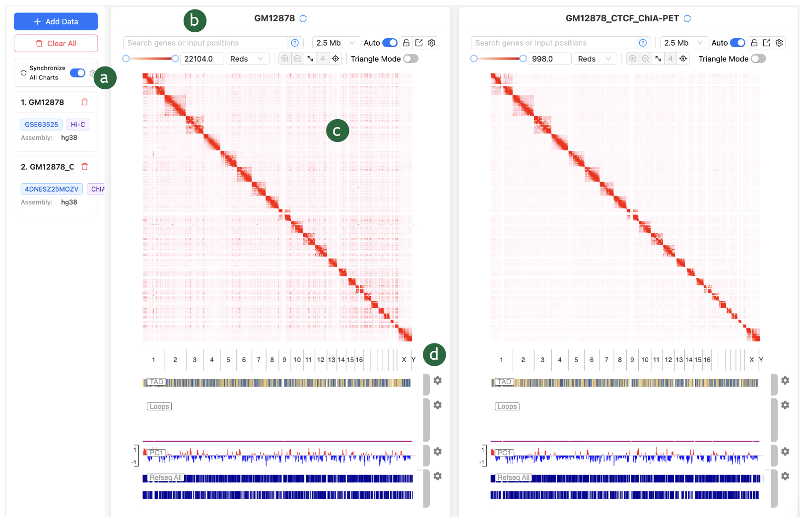Click the unlock icon near Auto toggle

(x=406, y=43)
